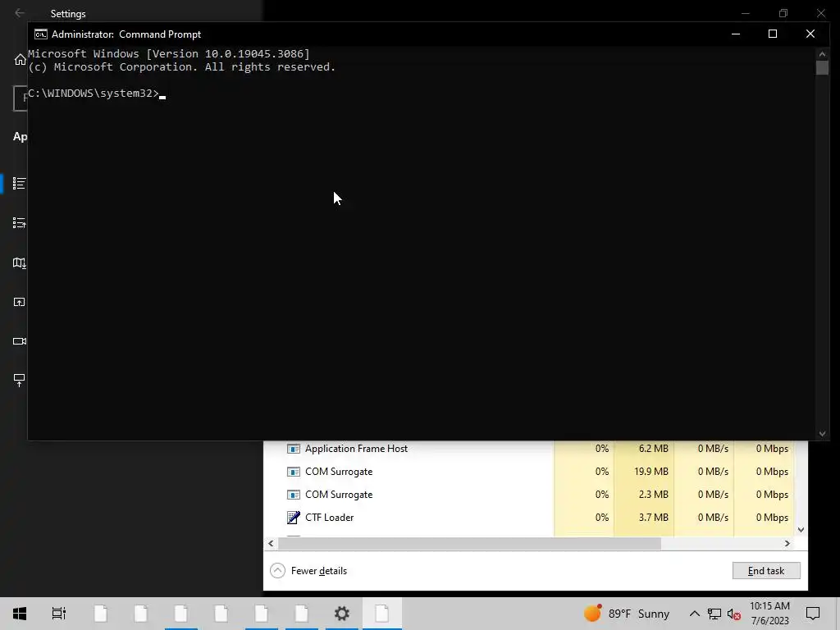Click the 0% CPU cell for Application Frame Host
This screenshot has width=840, height=630.
pyautogui.click(x=584, y=449)
